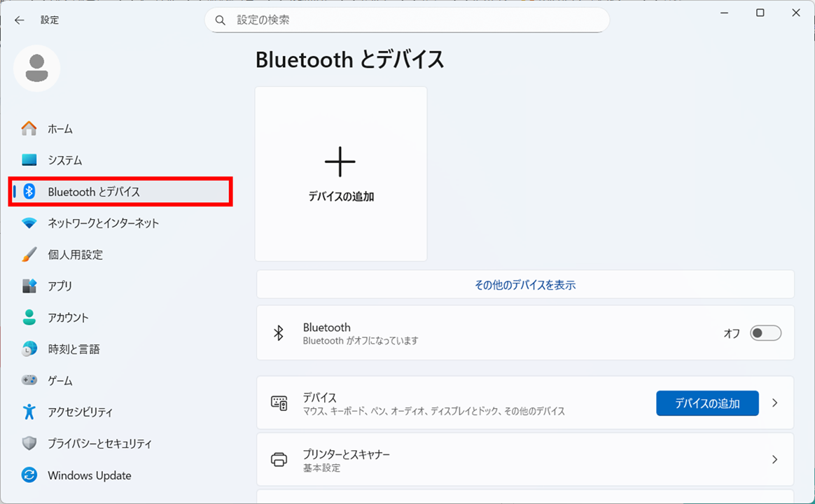
Task: Click the アクセシビリティ figure icon
Action: coord(29,412)
